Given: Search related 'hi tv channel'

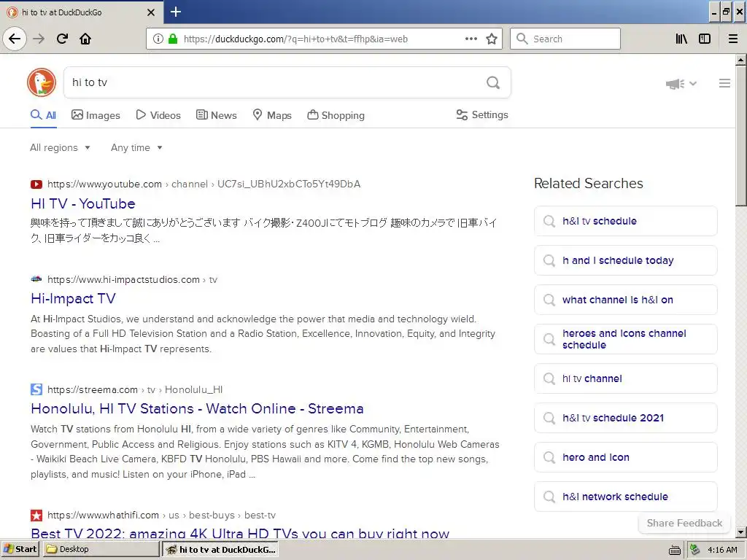Looking at the screenshot, I should point(625,378).
